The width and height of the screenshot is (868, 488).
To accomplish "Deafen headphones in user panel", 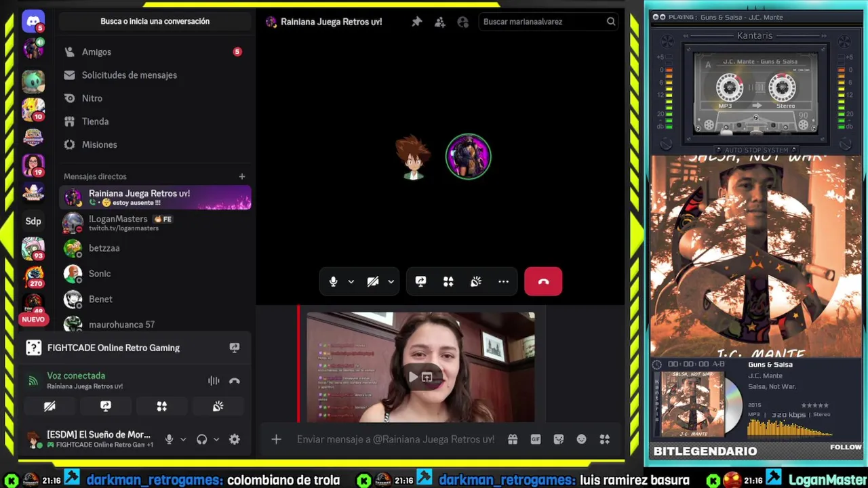I will [201, 439].
